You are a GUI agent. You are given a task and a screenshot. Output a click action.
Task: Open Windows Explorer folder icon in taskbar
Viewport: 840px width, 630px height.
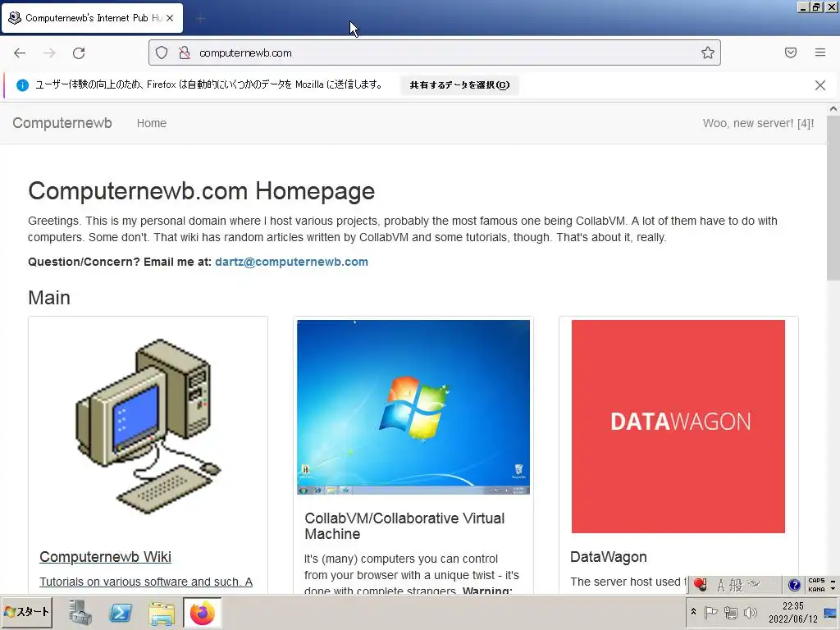[162, 612]
